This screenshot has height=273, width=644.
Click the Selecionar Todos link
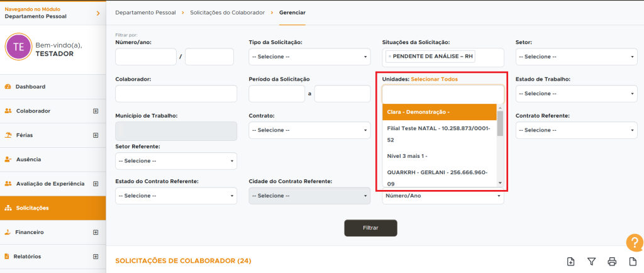[x=434, y=79]
